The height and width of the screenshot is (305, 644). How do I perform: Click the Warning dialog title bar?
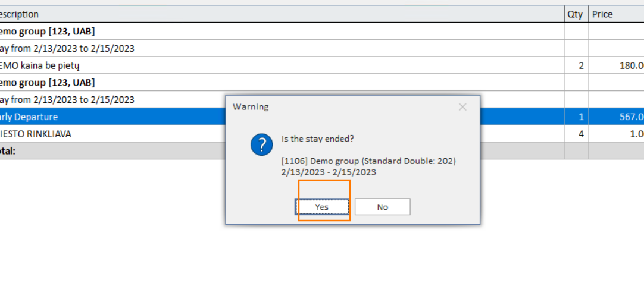[341, 107]
